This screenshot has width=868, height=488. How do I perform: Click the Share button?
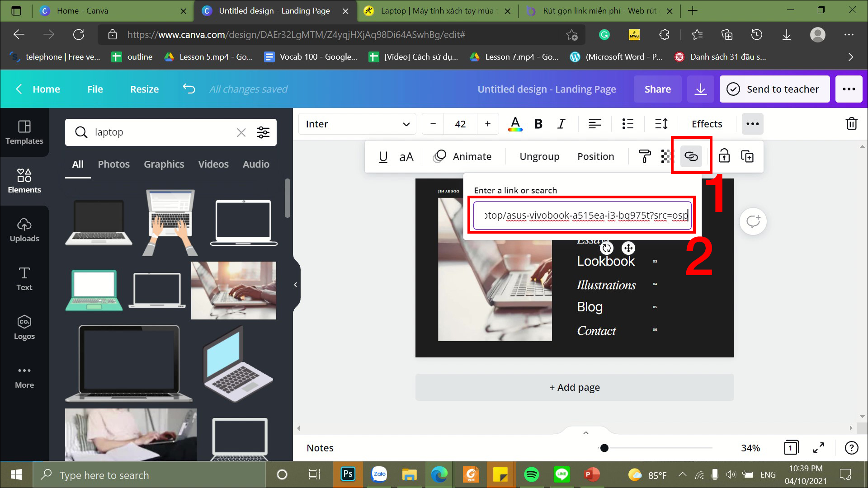[x=657, y=89]
